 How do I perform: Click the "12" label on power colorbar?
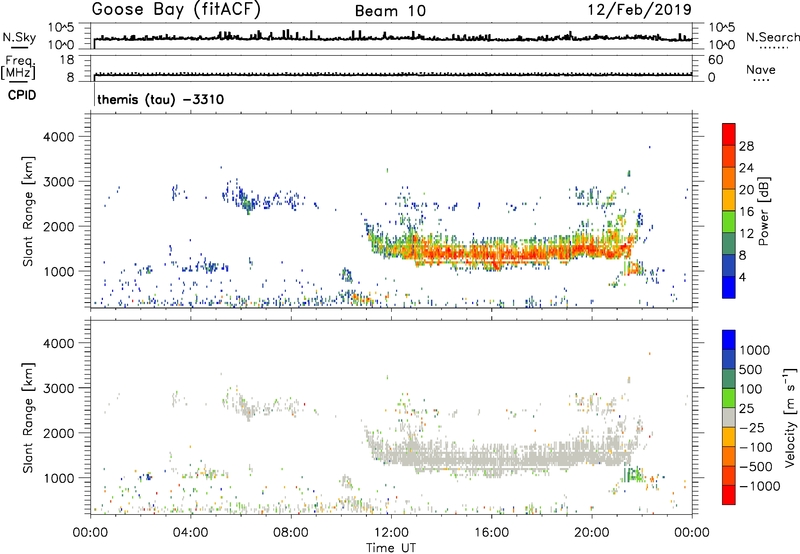click(746, 234)
